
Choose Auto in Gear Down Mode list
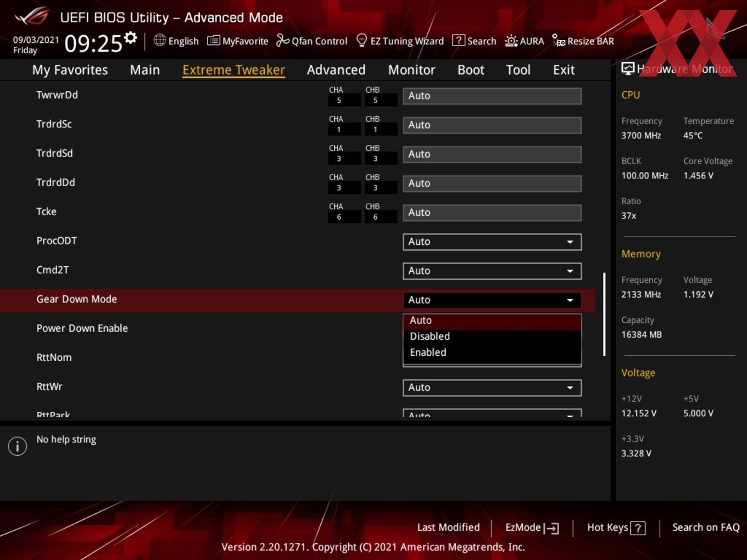(x=492, y=321)
